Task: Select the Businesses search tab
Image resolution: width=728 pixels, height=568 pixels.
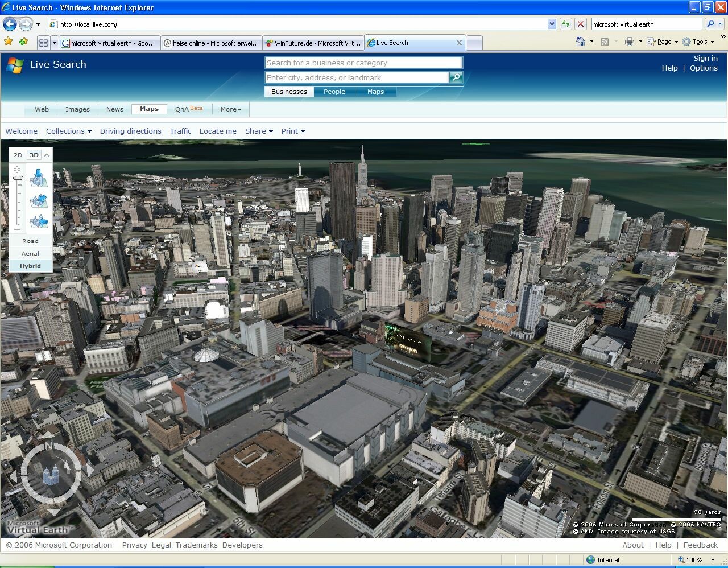Action: [289, 92]
